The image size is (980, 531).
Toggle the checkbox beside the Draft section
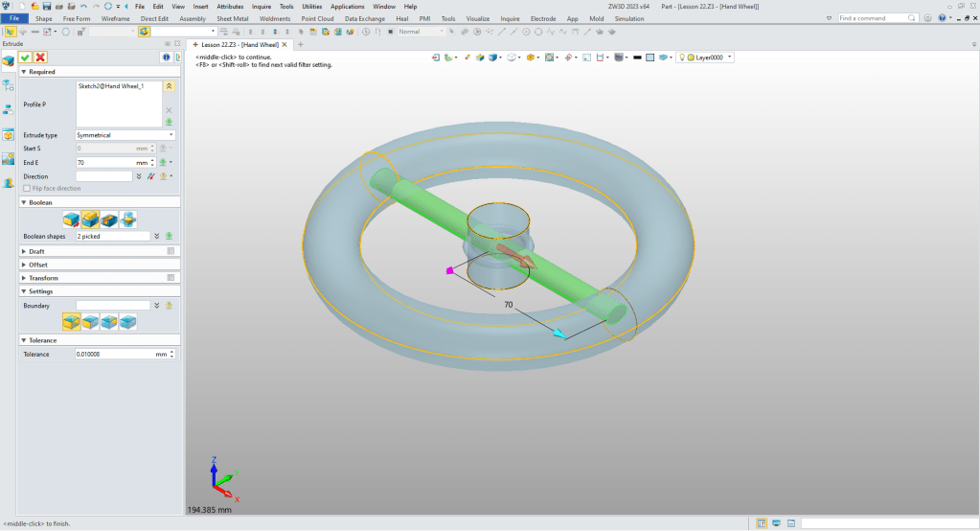pyautogui.click(x=171, y=251)
